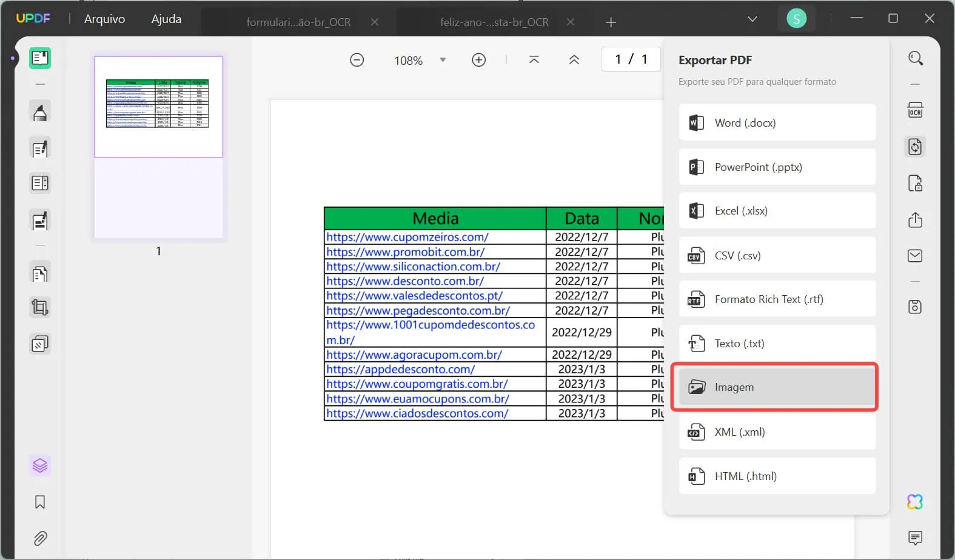Viewport: 955px width, 560px height.
Task: Open the Arquivo menu
Action: tap(104, 19)
